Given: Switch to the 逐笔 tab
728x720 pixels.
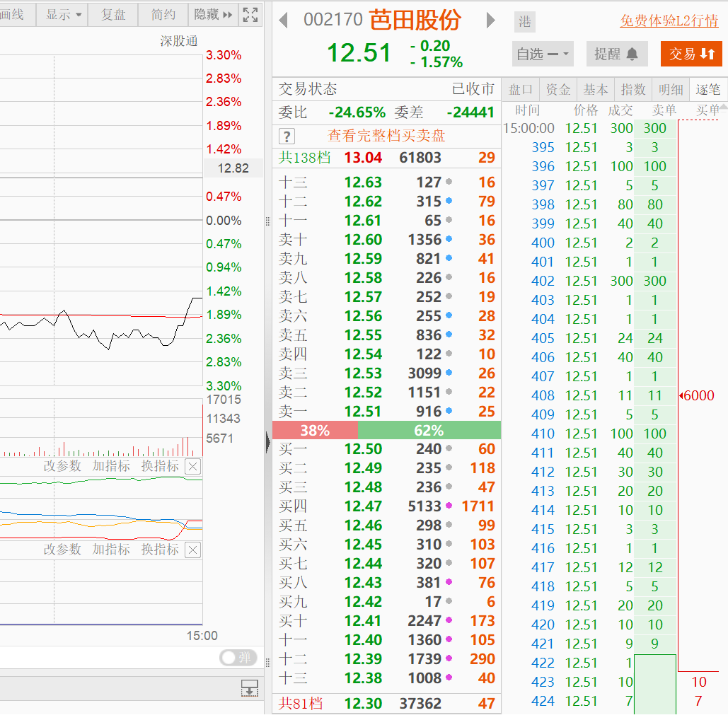Looking at the screenshot, I should [x=708, y=90].
